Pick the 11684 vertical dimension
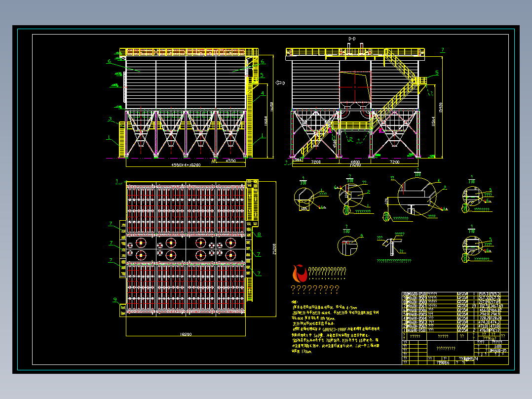Screen dimensions: 532x399 coord(266,121)
